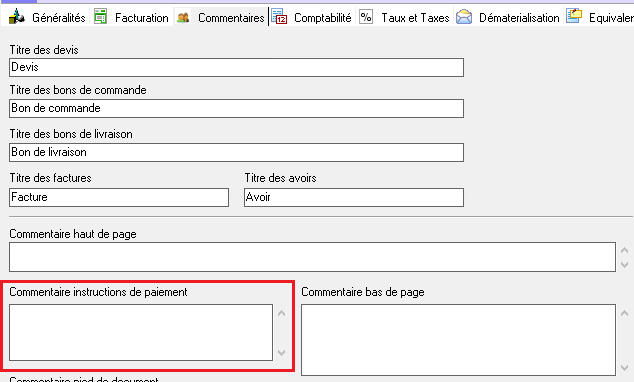634x382 pixels.
Task: Click the Commentaires people icon
Action: pyautogui.click(x=183, y=17)
